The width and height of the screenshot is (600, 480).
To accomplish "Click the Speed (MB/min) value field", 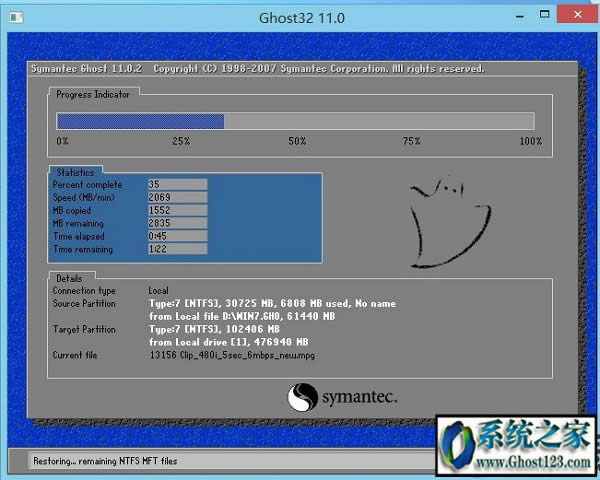I will (x=176, y=198).
